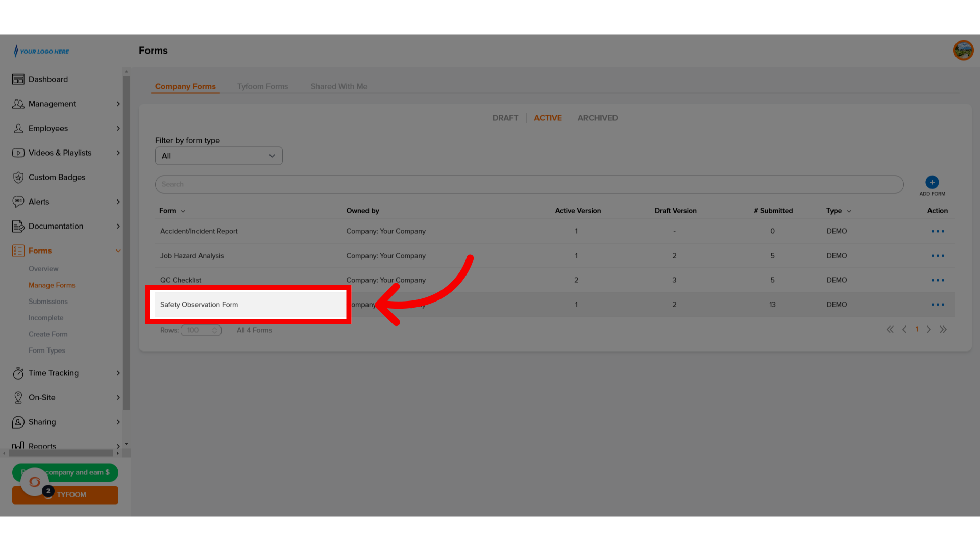980x551 pixels.
Task: Click the Custom Badges icon
Action: pos(18,177)
